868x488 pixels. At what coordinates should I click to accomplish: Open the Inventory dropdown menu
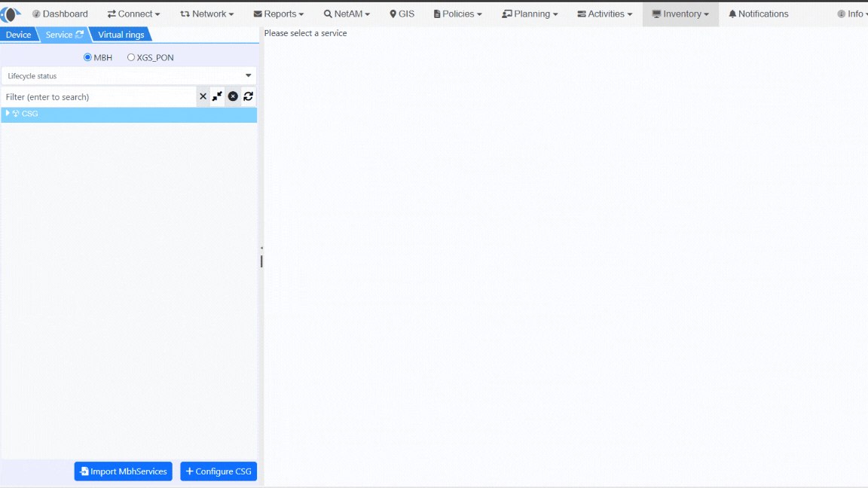point(680,14)
